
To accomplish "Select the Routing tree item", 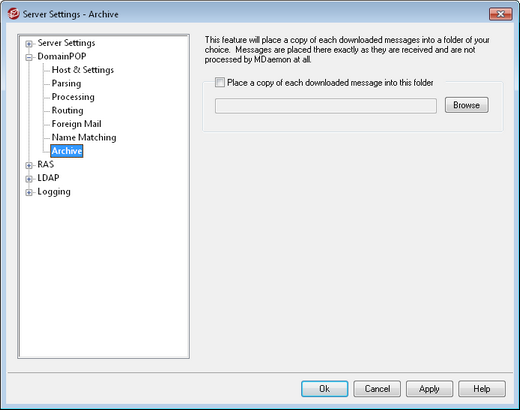I will (67, 110).
